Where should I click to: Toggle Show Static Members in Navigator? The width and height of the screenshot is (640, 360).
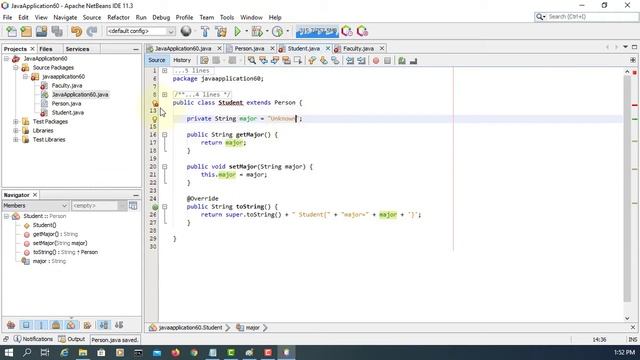pyautogui.click(x=41, y=325)
